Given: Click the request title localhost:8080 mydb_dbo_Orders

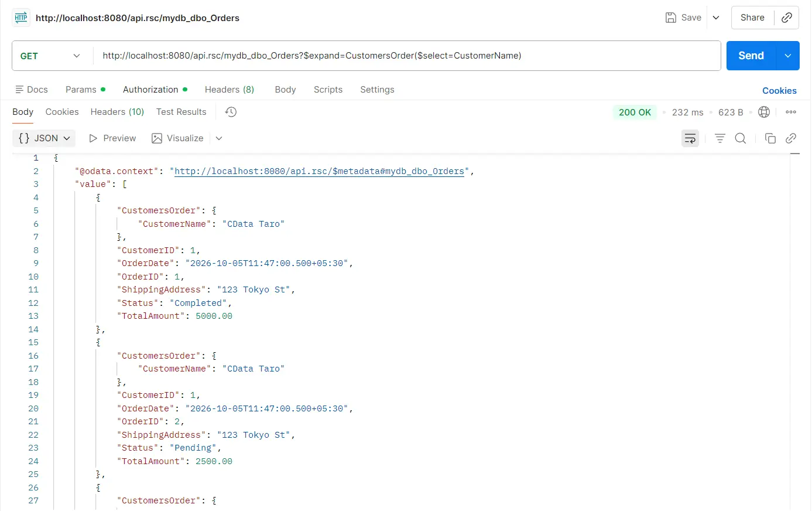Looking at the screenshot, I should [x=138, y=18].
